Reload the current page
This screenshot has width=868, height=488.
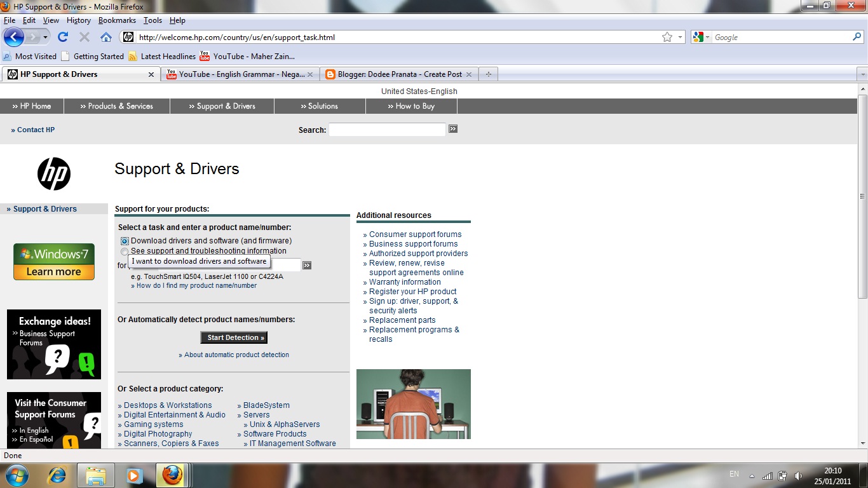pos(63,37)
